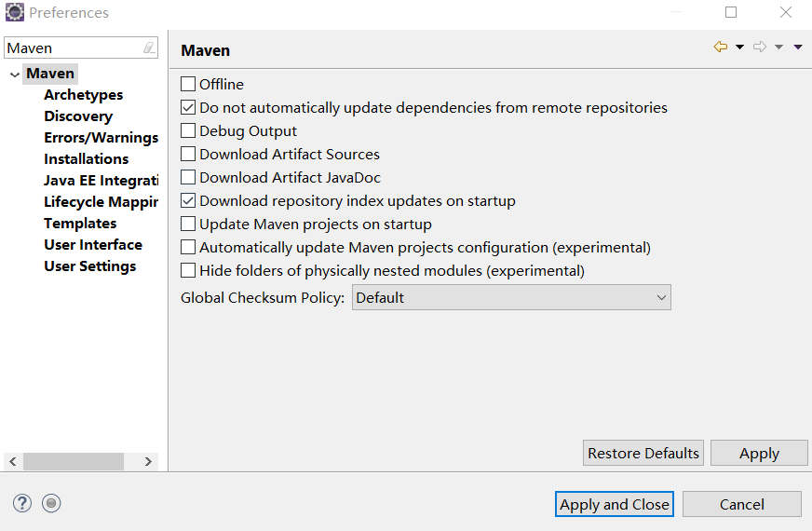Screen dimensions: 812x531
Task: Enable the Offline checkbox
Action: tap(188, 85)
